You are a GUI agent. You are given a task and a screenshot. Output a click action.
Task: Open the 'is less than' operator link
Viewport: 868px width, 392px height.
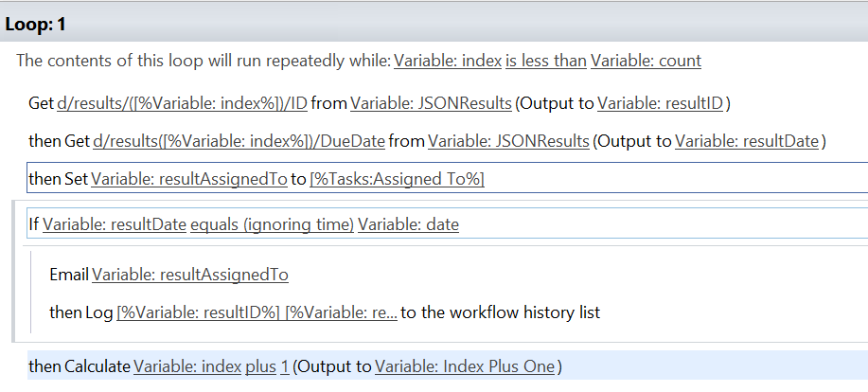545,62
